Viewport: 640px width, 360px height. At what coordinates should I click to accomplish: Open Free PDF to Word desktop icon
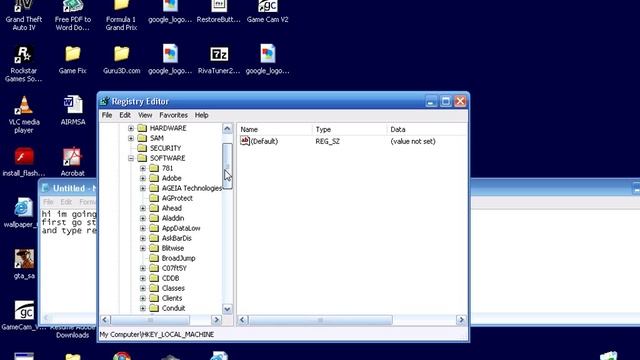(73, 16)
